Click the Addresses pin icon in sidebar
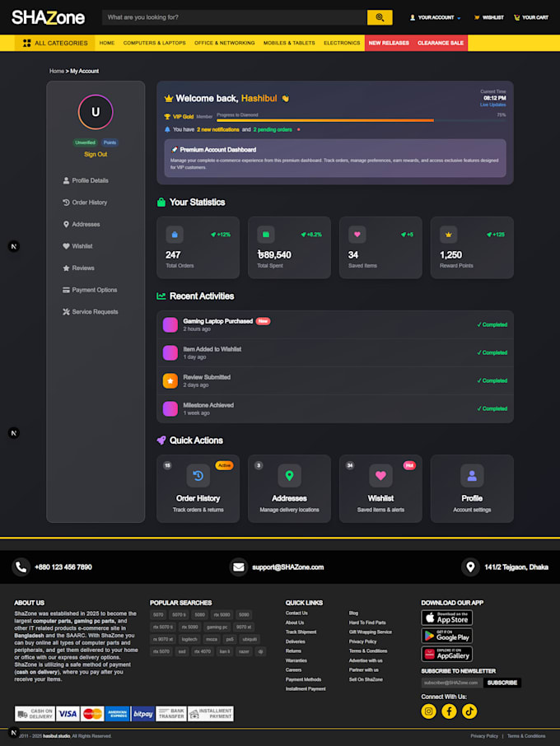This screenshot has width=560, height=746. 66,225
